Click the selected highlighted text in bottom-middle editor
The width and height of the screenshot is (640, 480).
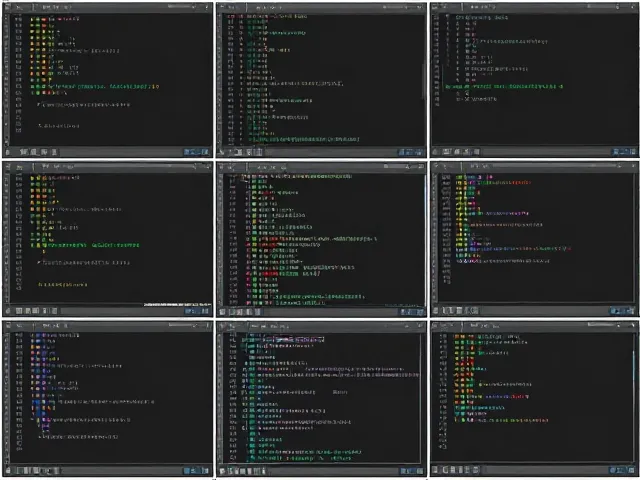pyautogui.click(x=293, y=340)
